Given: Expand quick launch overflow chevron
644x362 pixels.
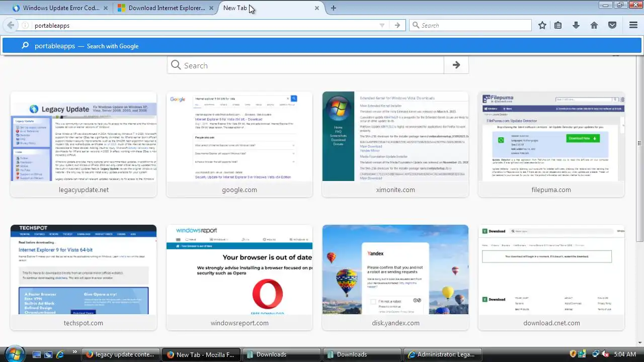Looking at the screenshot, I should click(75, 352).
